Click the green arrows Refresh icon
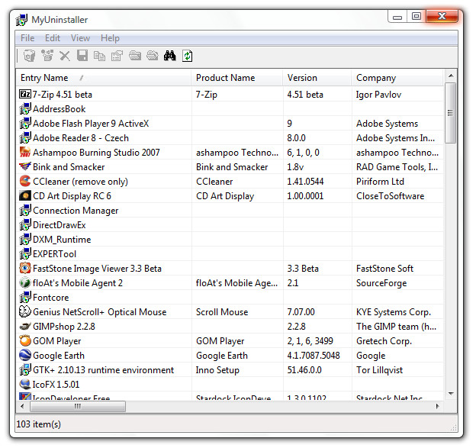 (x=188, y=56)
